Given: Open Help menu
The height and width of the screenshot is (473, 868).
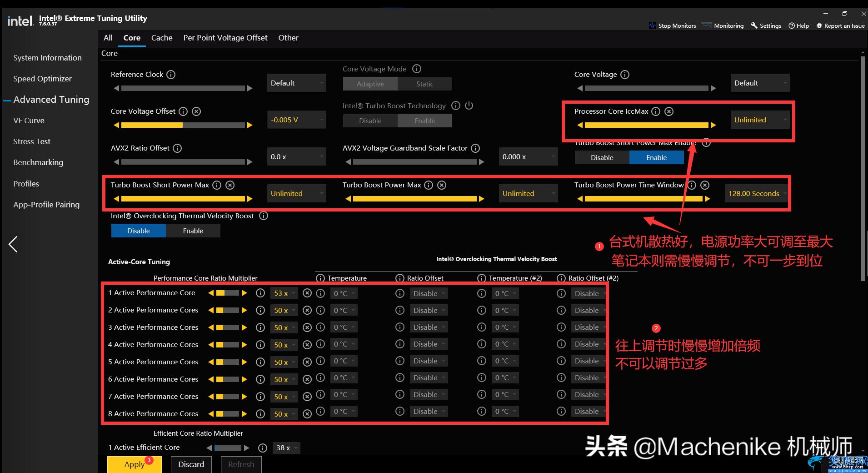Looking at the screenshot, I should coord(799,25).
